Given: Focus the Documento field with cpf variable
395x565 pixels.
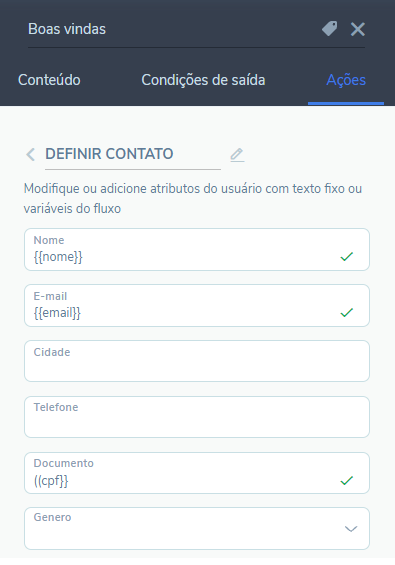Looking at the screenshot, I should (x=197, y=473).
